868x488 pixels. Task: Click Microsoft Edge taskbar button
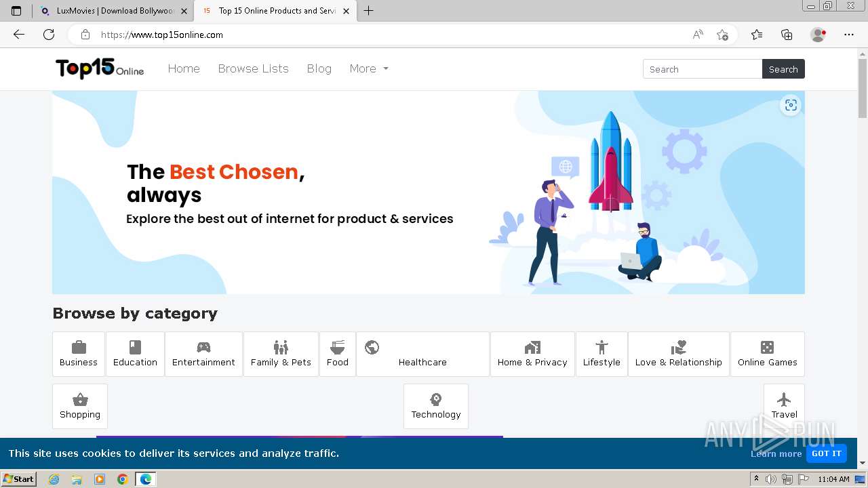(145, 479)
